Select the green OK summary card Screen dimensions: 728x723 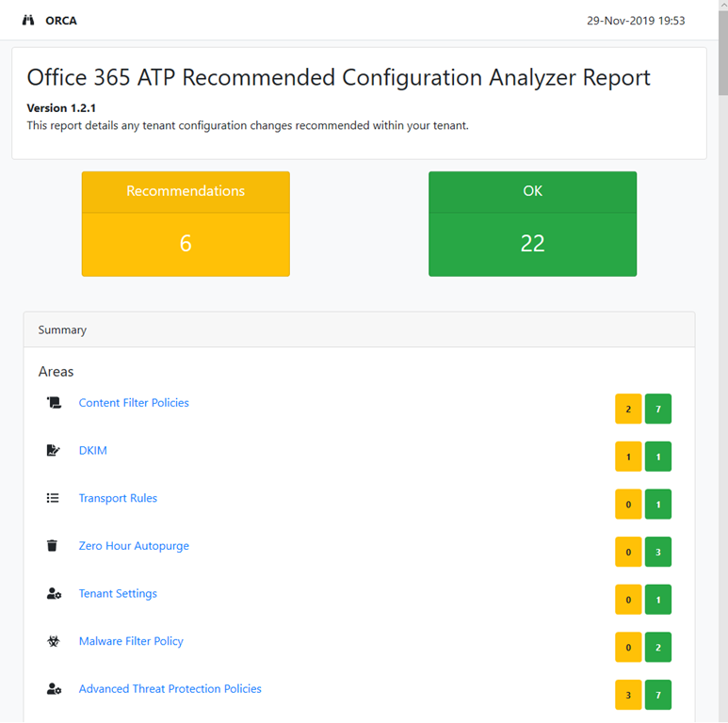coord(532,224)
